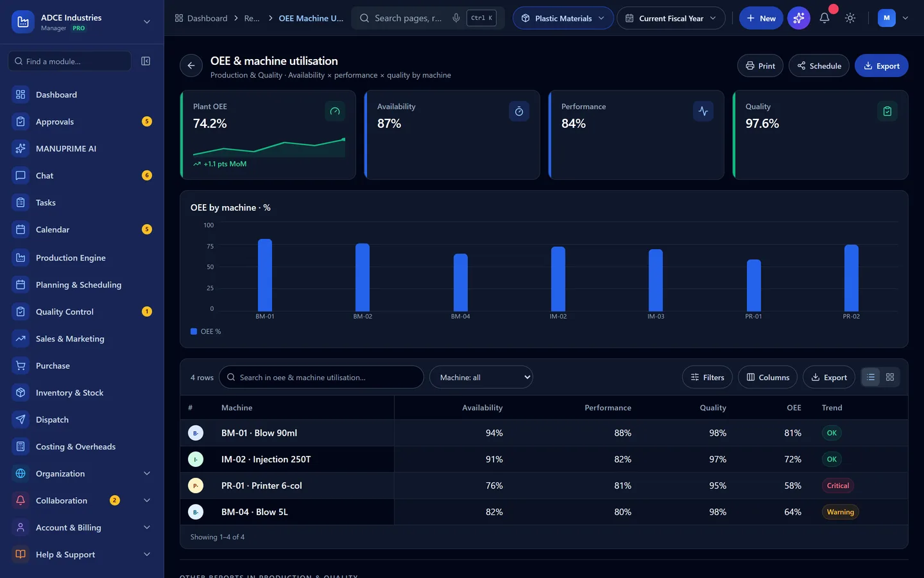Open Tasks in the sidebar
The width and height of the screenshot is (924, 578).
[82, 202]
